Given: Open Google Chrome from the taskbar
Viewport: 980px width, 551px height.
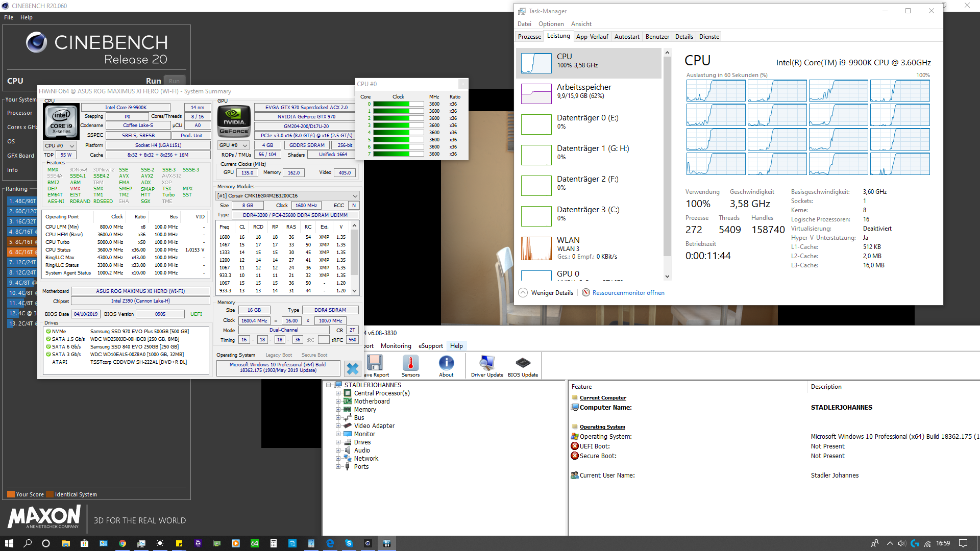Looking at the screenshot, I should (x=122, y=543).
